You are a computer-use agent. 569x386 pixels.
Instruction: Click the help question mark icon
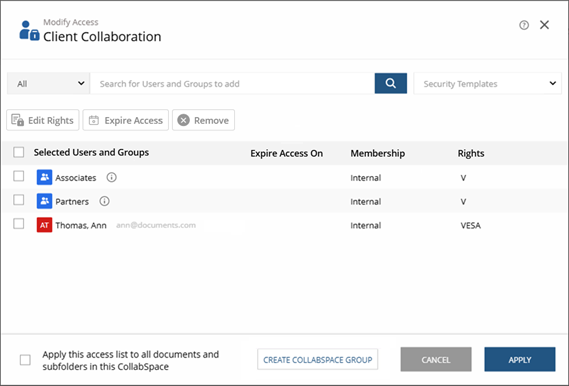point(524,25)
